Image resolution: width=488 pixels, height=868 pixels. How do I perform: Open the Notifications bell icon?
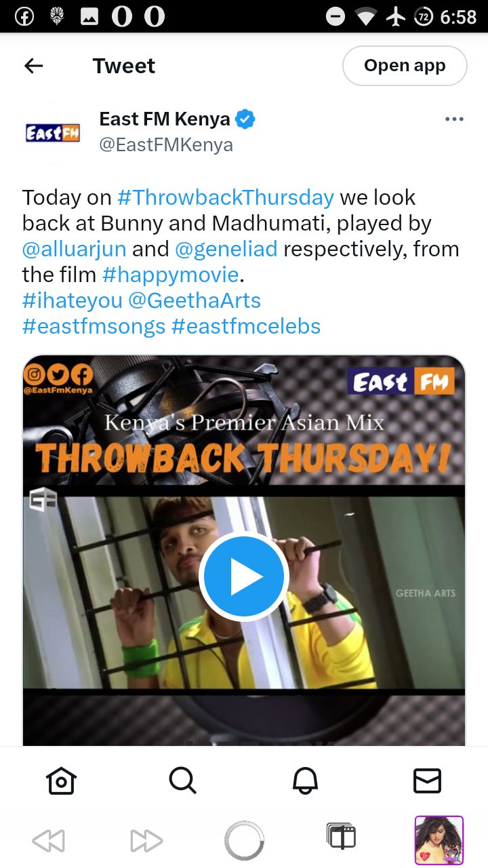(305, 781)
